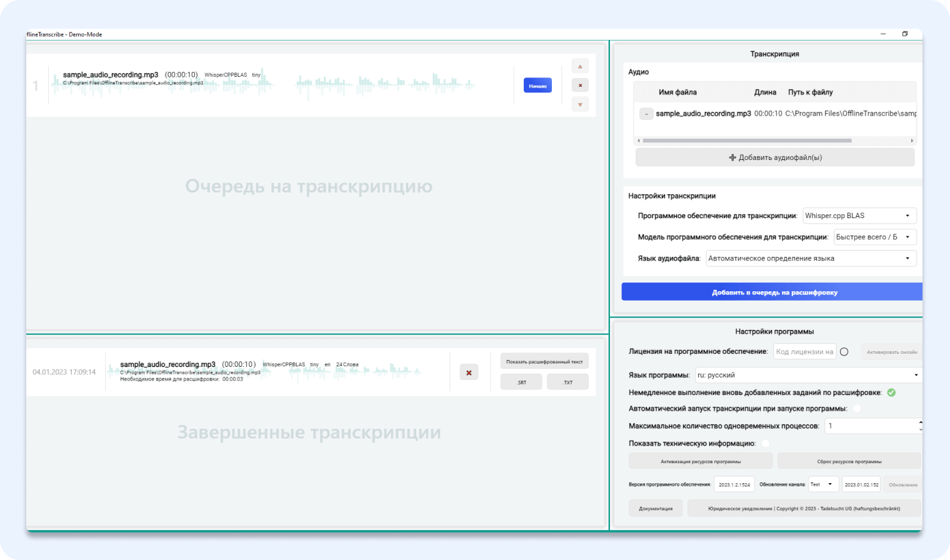Click Показать расшифрованный текст button
This screenshot has width=950, height=560.
pos(544,361)
